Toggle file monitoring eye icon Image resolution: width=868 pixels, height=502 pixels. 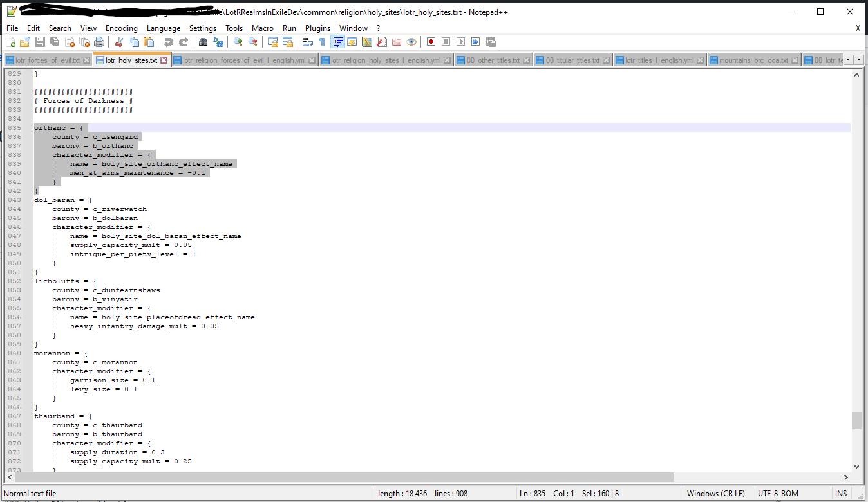click(x=411, y=42)
